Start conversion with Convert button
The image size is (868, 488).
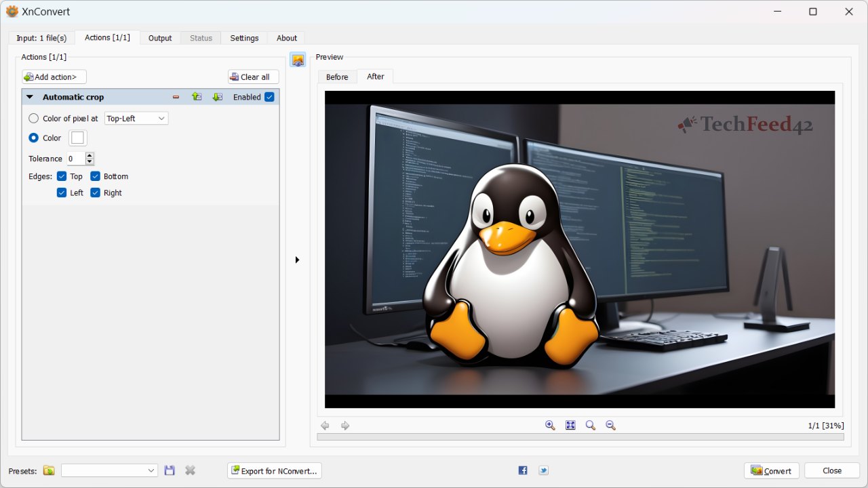tap(772, 470)
